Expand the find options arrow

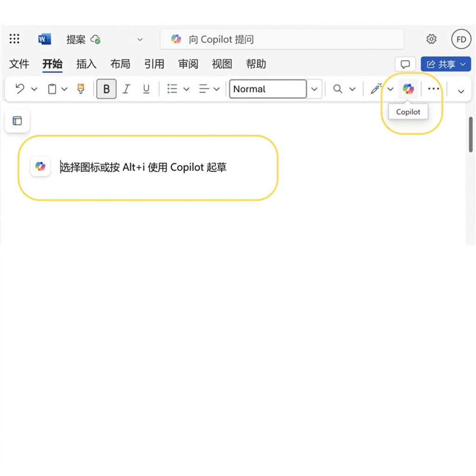tap(352, 89)
